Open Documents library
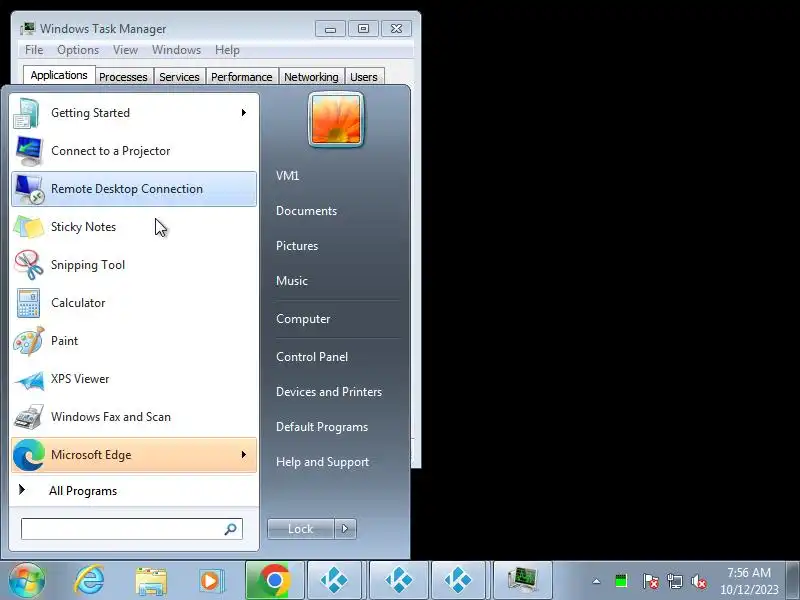The image size is (800, 600). (307, 211)
